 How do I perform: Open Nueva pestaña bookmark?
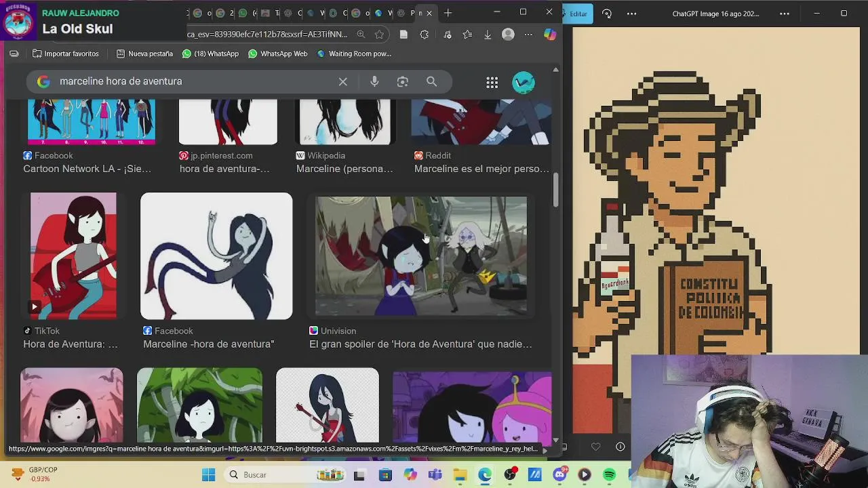tap(144, 54)
